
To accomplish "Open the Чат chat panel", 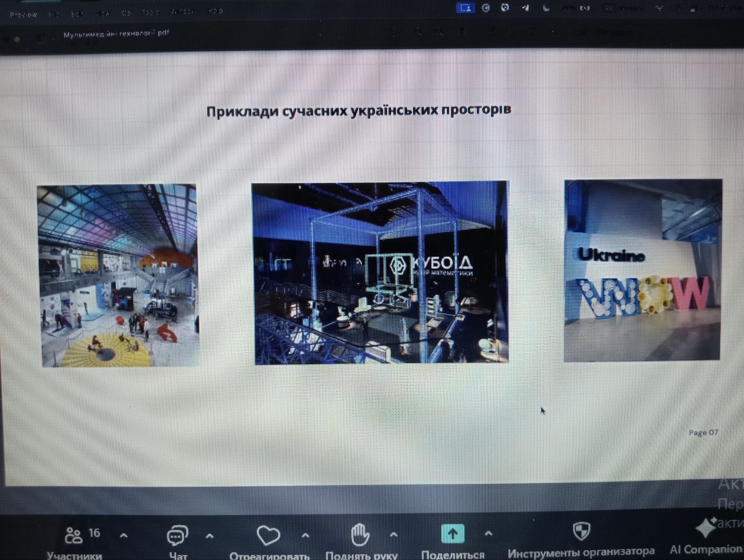I will pyautogui.click(x=177, y=536).
